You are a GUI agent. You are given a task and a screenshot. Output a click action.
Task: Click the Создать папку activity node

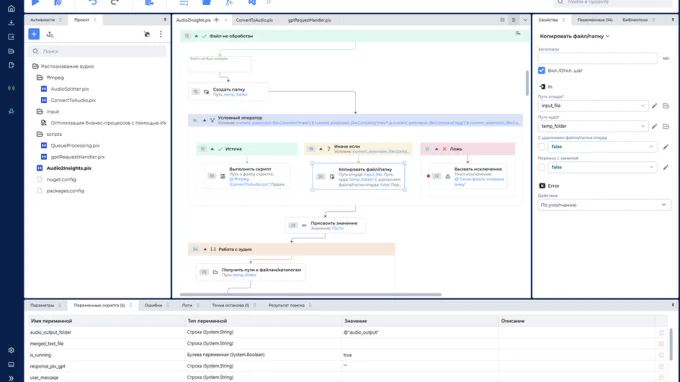point(229,91)
